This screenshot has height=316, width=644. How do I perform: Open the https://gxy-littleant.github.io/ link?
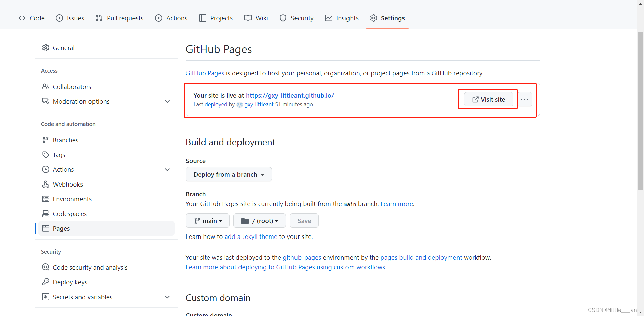coord(290,95)
